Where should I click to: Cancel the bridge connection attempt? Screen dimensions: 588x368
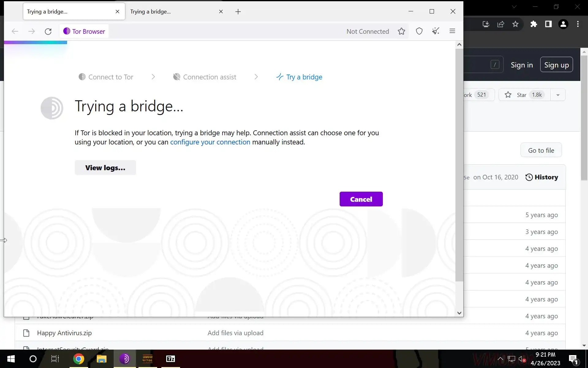pos(361,199)
